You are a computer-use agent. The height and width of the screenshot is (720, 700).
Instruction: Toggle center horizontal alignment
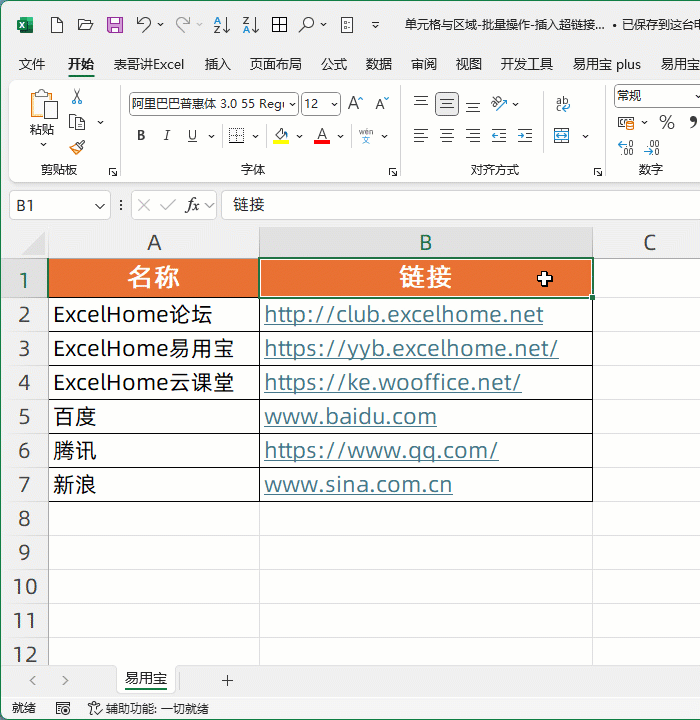coord(447,136)
